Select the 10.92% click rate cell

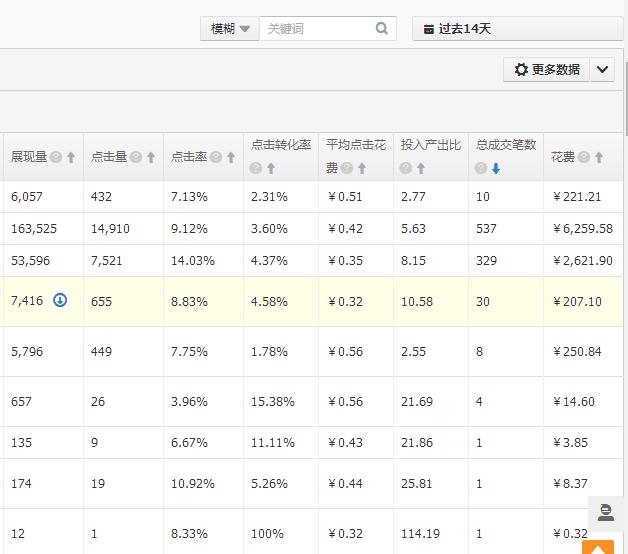(203, 483)
